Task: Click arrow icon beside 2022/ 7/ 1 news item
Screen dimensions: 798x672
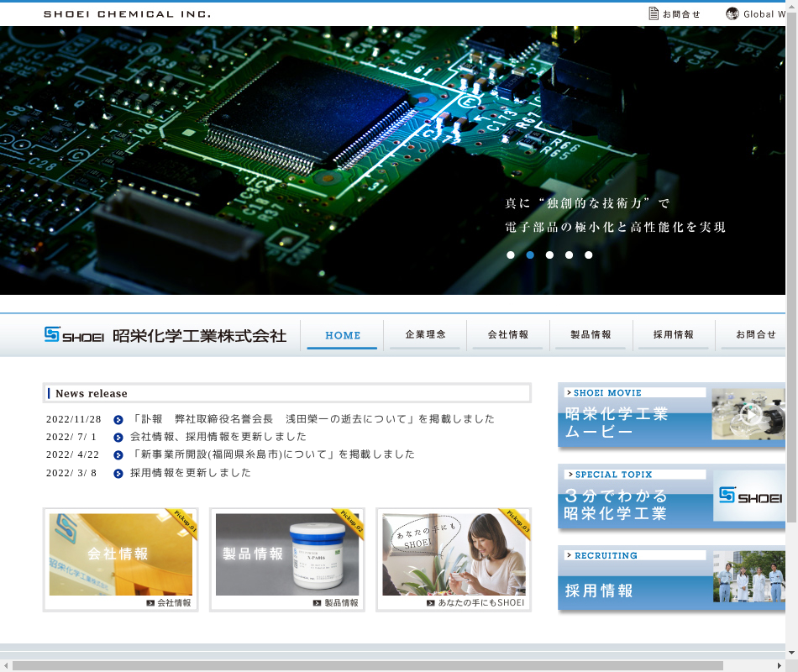Action: pos(118,438)
